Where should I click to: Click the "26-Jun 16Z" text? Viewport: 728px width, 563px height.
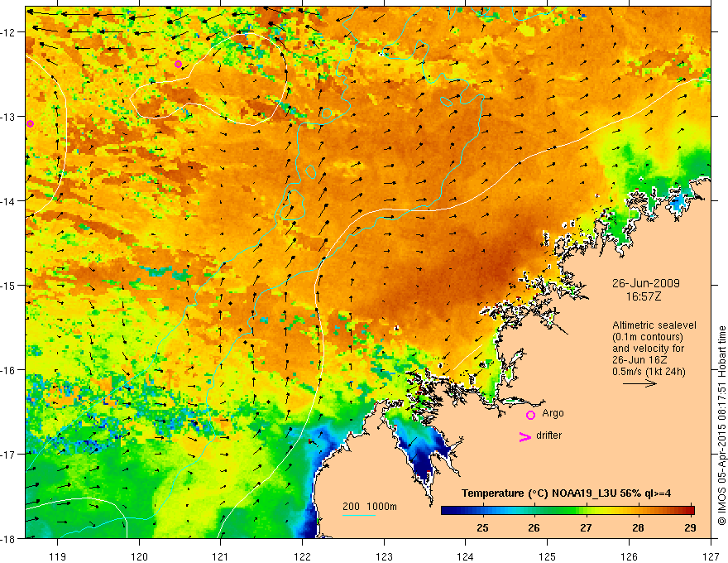click(639, 360)
